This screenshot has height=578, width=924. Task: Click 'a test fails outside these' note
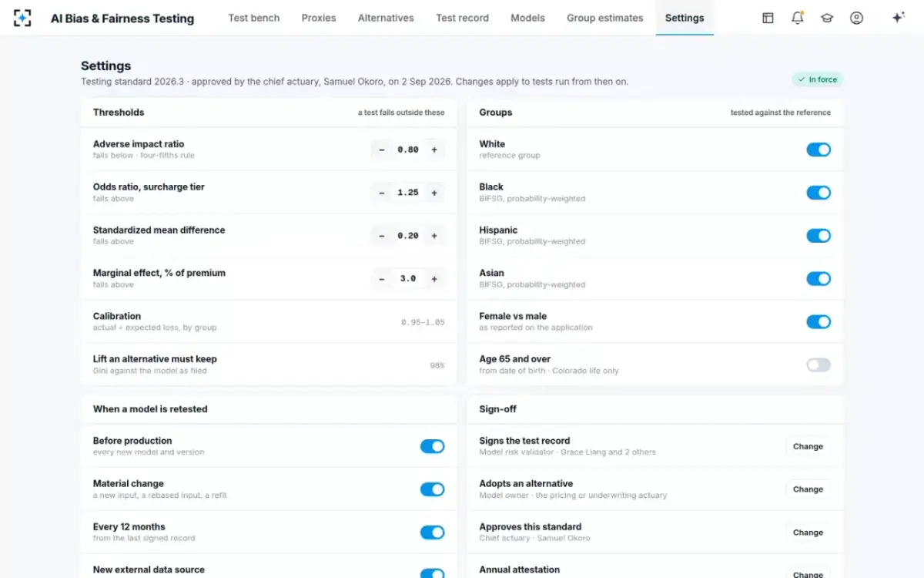(x=401, y=113)
